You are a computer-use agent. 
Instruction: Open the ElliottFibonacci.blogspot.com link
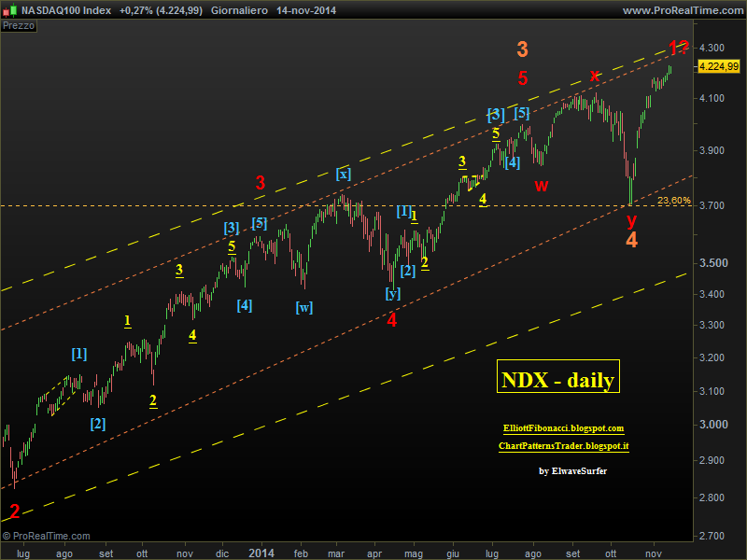coord(564,428)
